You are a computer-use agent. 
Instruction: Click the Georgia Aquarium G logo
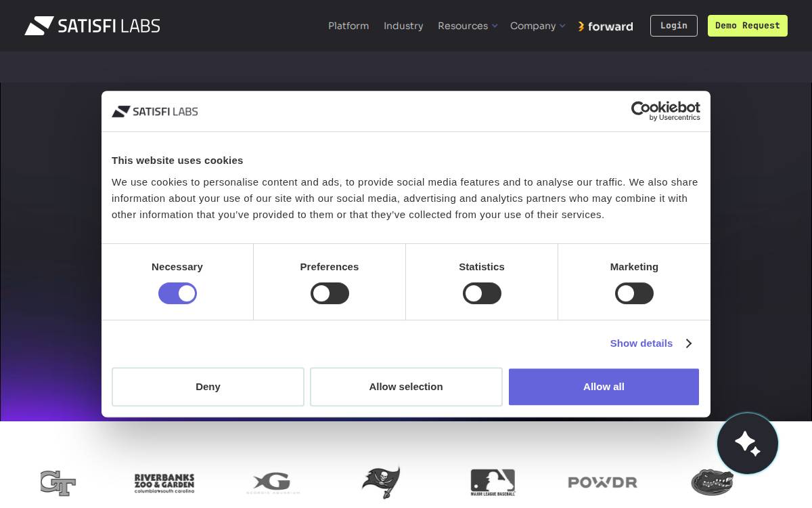click(x=273, y=483)
